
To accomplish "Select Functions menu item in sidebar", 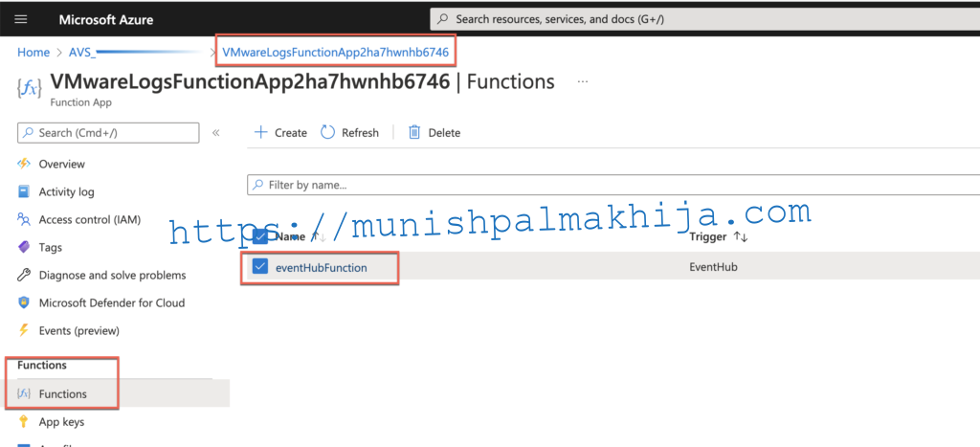I will (62, 393).
